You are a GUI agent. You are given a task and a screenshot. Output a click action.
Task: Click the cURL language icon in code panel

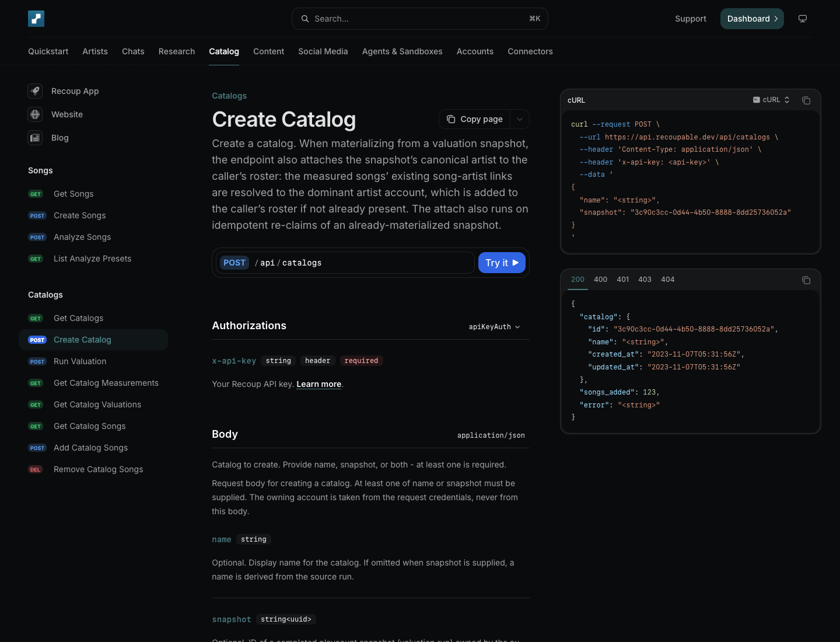pyautogui.click(x=757, y=100)
